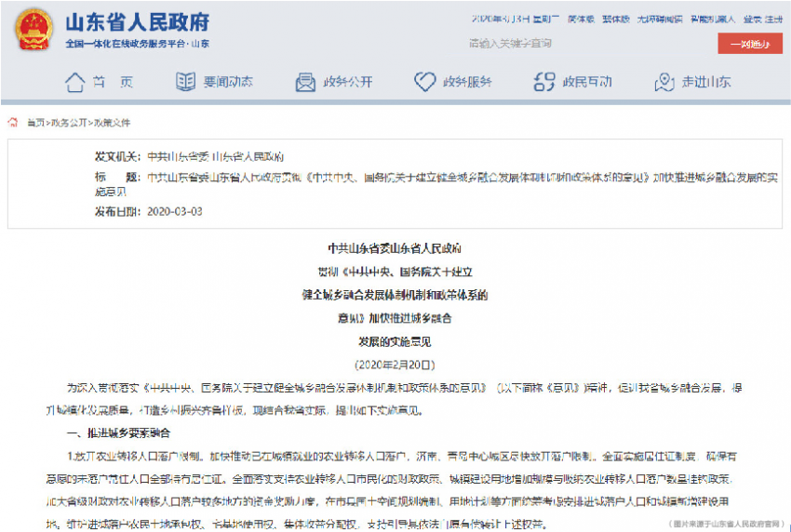Switch to 繁体版 language link

[x=616, y=20]
